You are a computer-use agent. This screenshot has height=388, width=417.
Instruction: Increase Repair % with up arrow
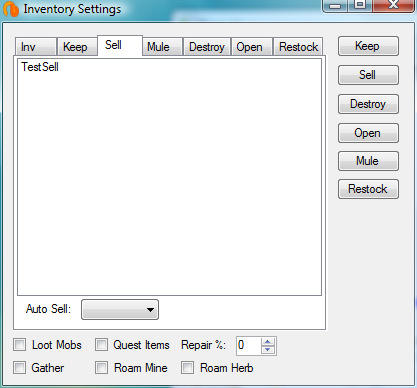coord(268,341)
